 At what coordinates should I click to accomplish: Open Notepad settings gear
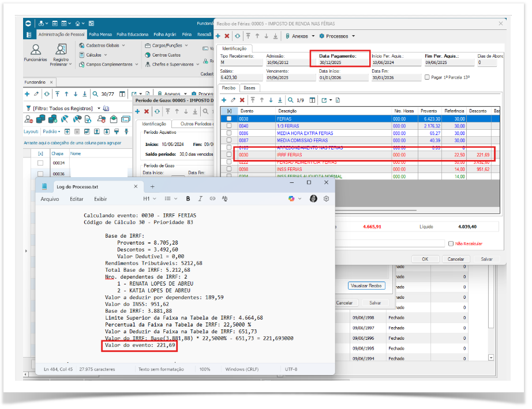click(x=327, y=199)
